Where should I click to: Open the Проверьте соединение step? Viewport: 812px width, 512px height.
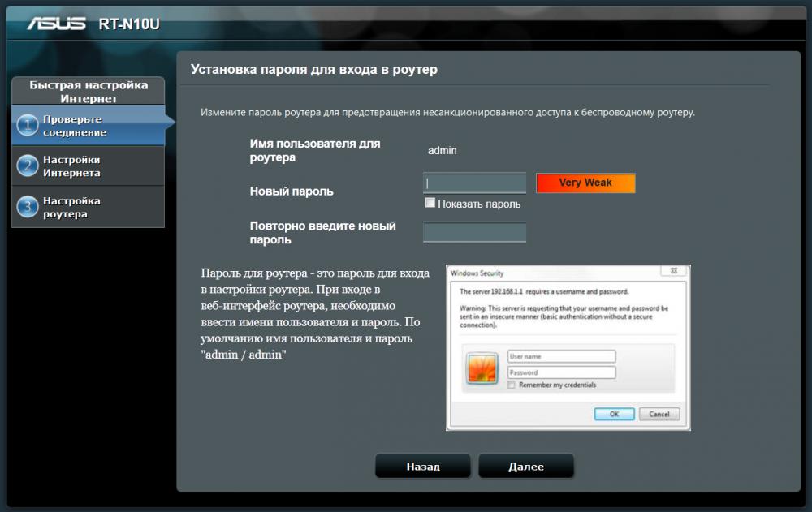[75, 126]
